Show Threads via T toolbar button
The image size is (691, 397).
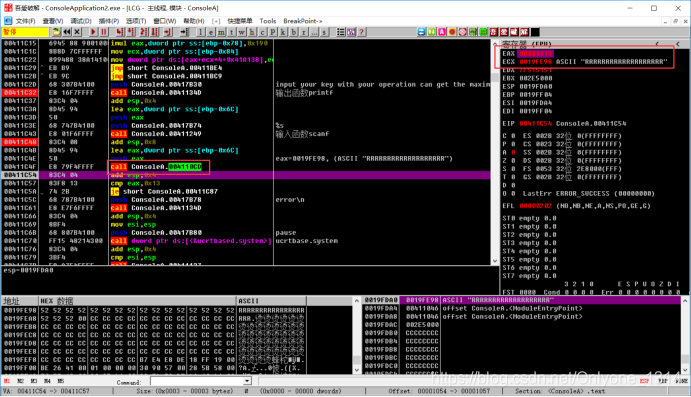point(231,32)
